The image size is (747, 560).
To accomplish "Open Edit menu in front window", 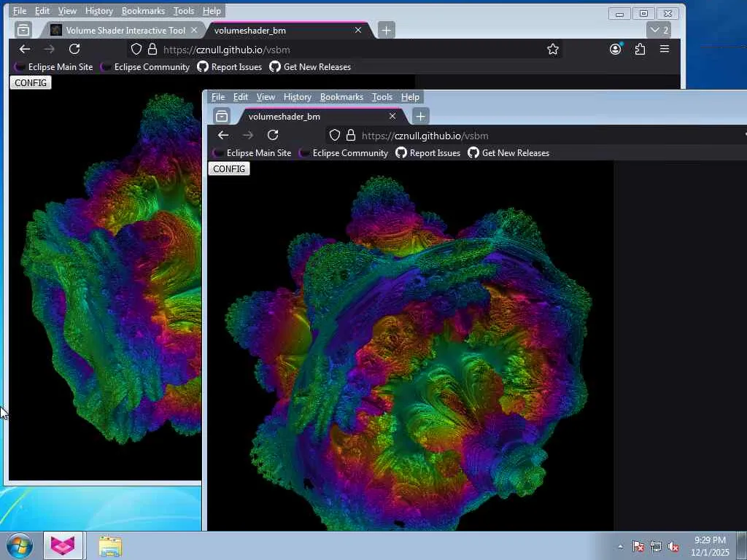I will (241, 97).
